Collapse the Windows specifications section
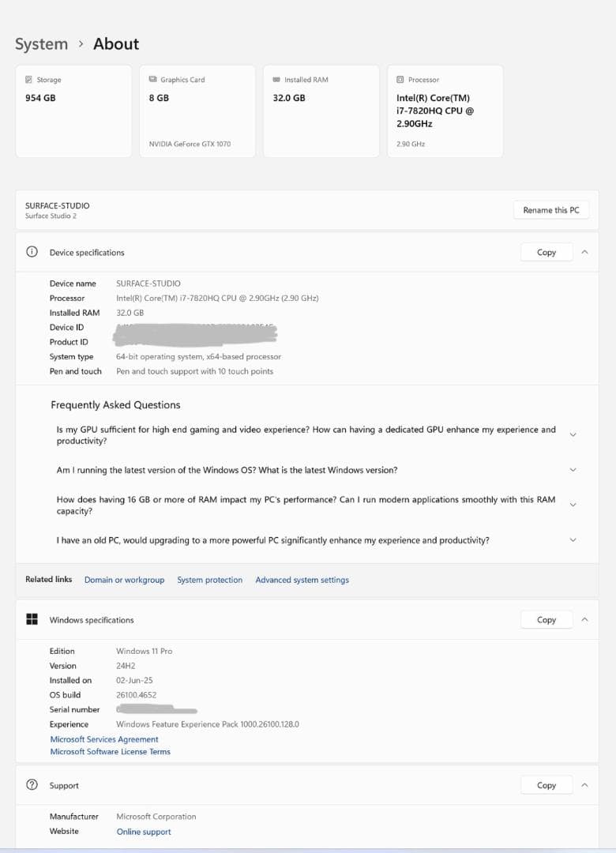The width and height of the screenshot is (616, 853). (x=585, y=619)
